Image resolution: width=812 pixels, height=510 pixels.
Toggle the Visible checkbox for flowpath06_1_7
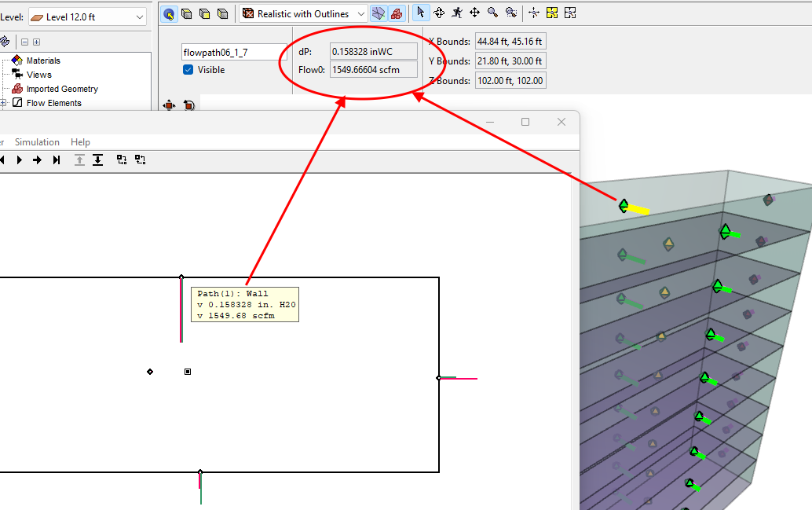click(x=188, y=70)
